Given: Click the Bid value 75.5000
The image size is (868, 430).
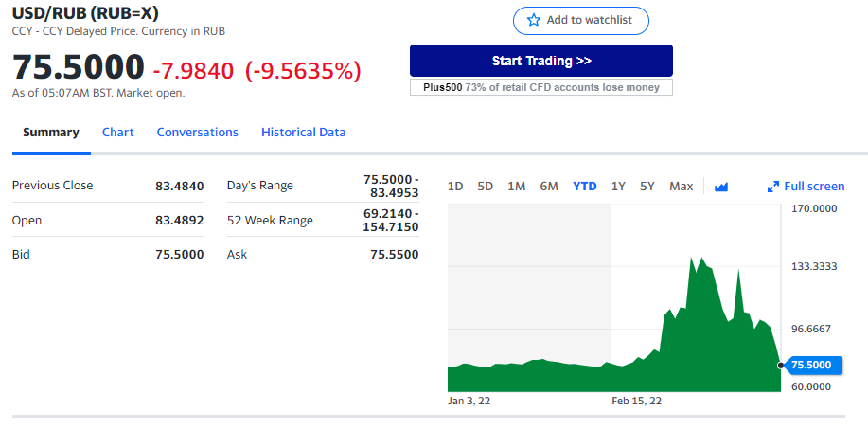Looking at the screenshot, I should pos(179,255).
